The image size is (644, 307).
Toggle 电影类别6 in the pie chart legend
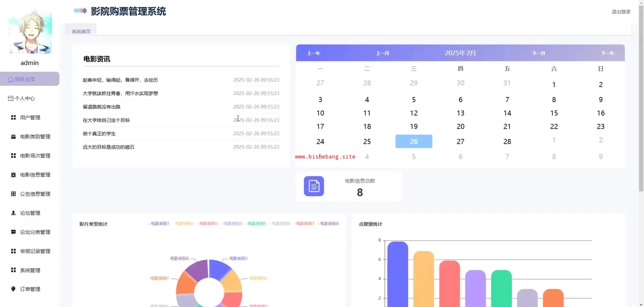coord(280,224)
